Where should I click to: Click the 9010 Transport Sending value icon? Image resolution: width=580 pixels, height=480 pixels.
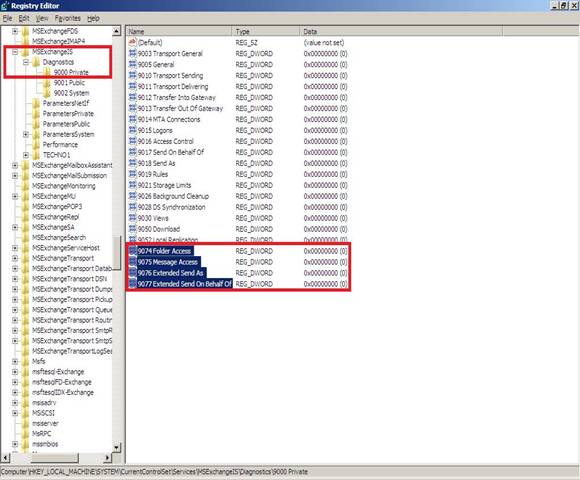click(132, 75)
